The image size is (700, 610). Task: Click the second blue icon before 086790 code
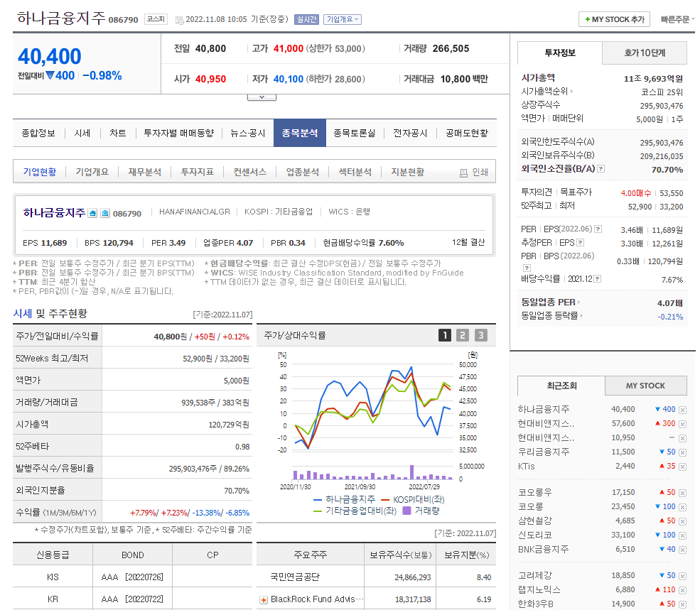tap(105, 213)
